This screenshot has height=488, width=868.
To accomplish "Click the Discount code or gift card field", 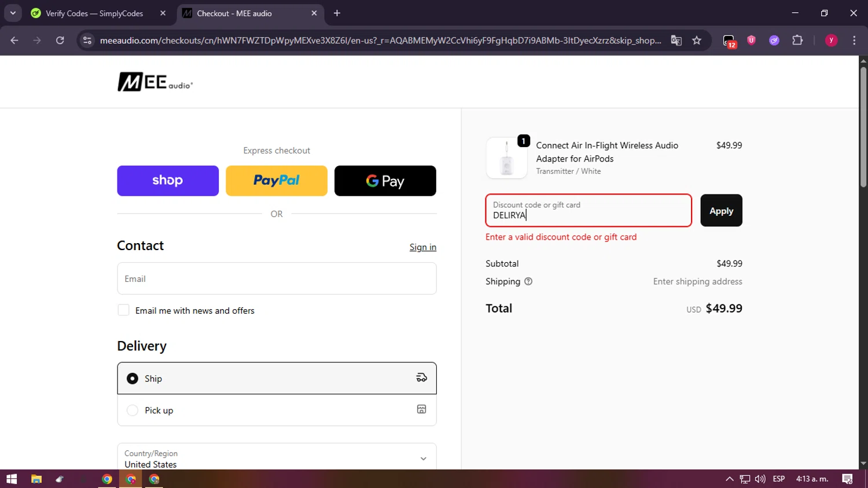I will (x=589, y=210).
